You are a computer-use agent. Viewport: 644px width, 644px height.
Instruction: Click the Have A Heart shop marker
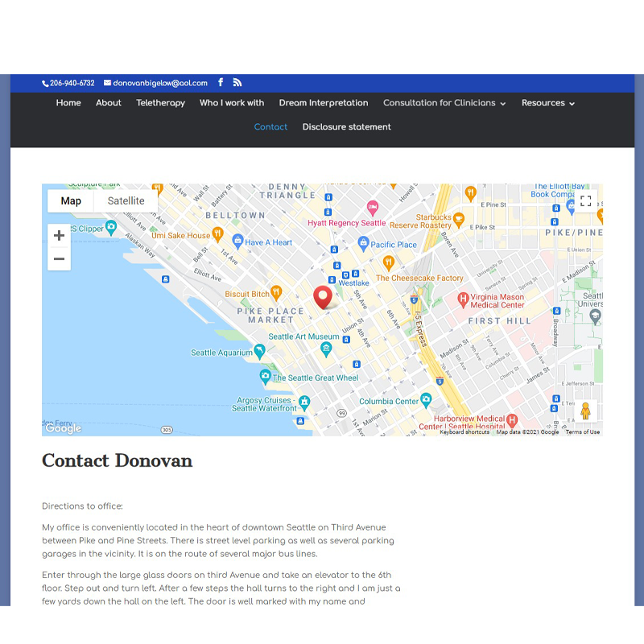click(237, 241)
